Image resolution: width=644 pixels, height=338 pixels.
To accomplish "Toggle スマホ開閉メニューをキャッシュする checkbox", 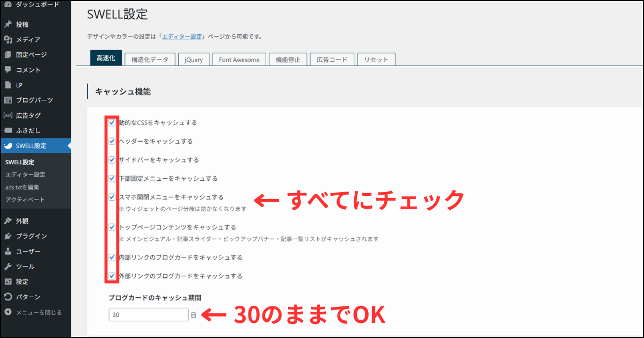I will point(112,197).
